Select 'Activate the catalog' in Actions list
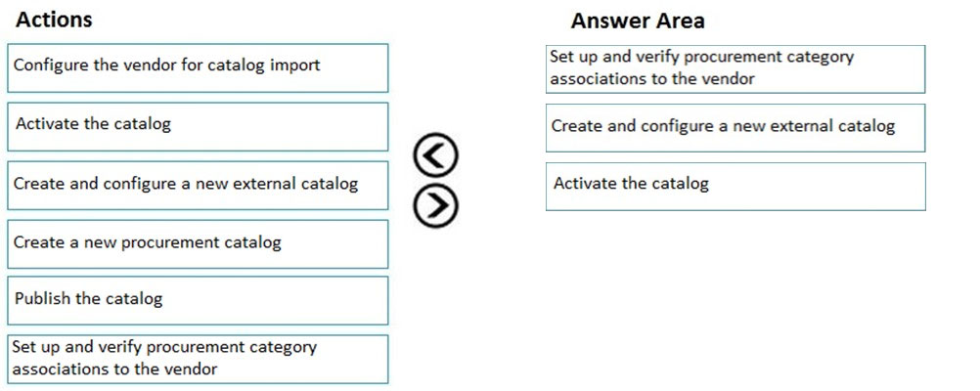This screenshot has height=391, width=980. tap(198, 127)
